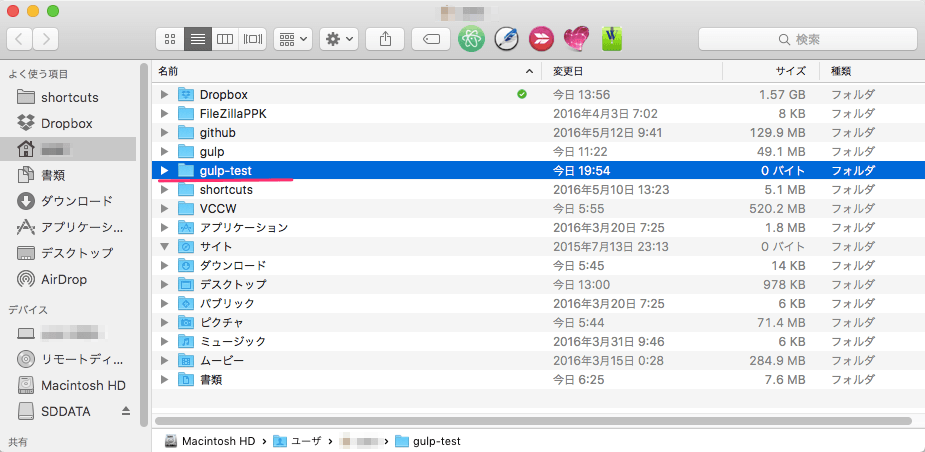Open the gear action menu
The image size is (925, 452).
click(x=339, y=40)
